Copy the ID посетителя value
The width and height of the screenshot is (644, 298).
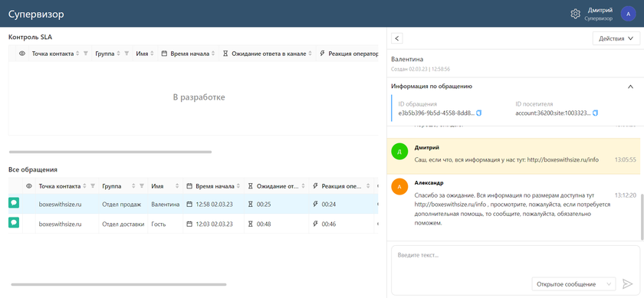(x=595, y=113)
